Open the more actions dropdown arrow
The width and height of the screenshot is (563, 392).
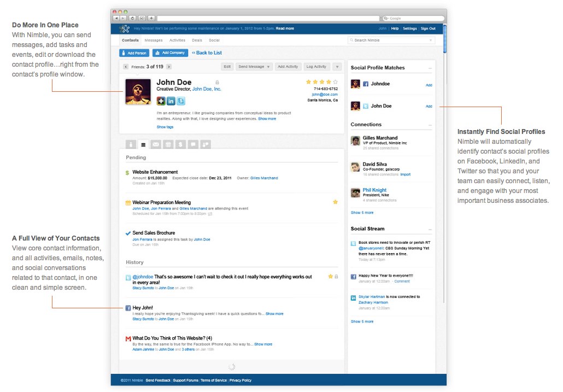coord(337,67)
